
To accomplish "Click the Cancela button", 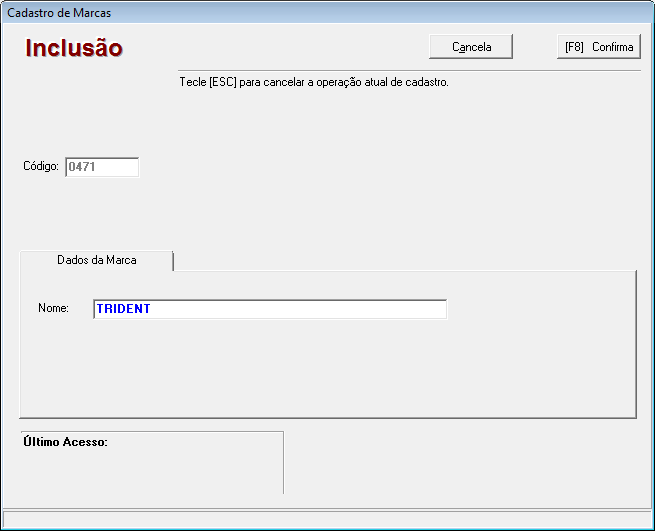I will 471,47.
